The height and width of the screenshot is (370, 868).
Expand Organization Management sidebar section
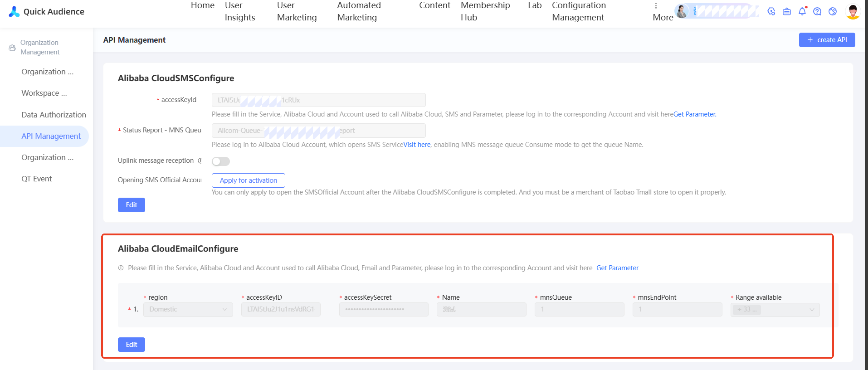40,47
